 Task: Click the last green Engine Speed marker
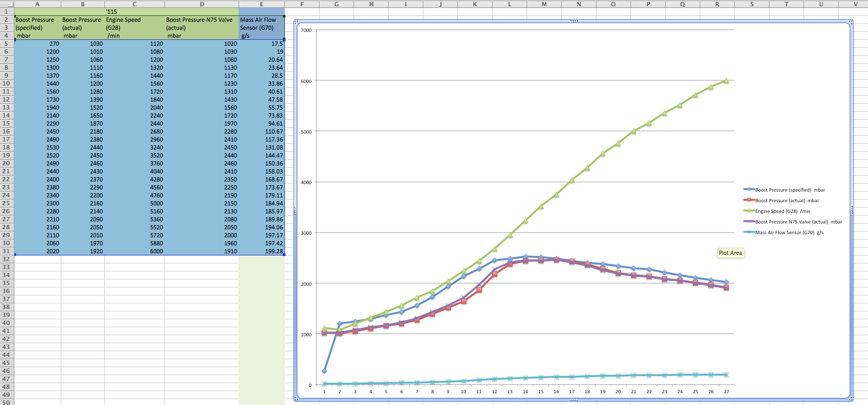[726, 81]
